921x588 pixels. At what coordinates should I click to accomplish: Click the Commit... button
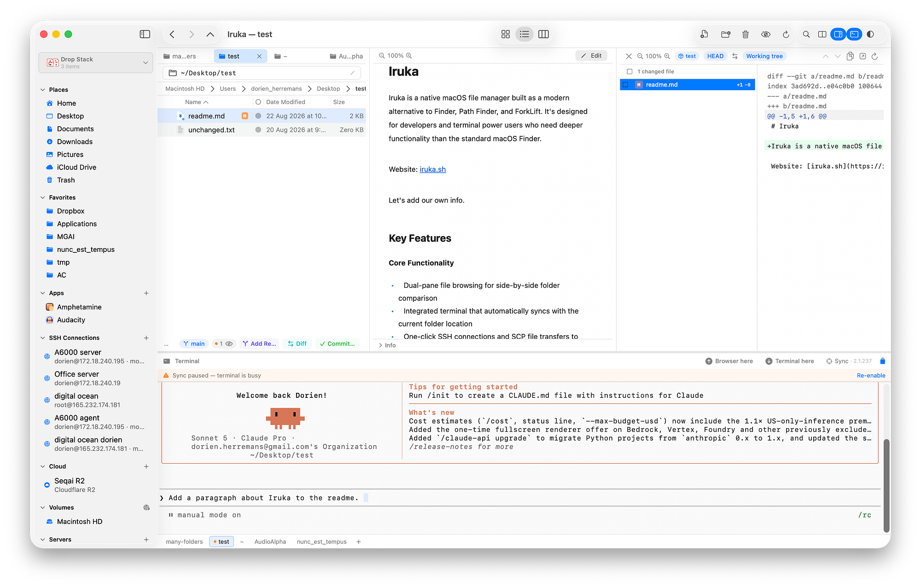(x=337, y=344)
